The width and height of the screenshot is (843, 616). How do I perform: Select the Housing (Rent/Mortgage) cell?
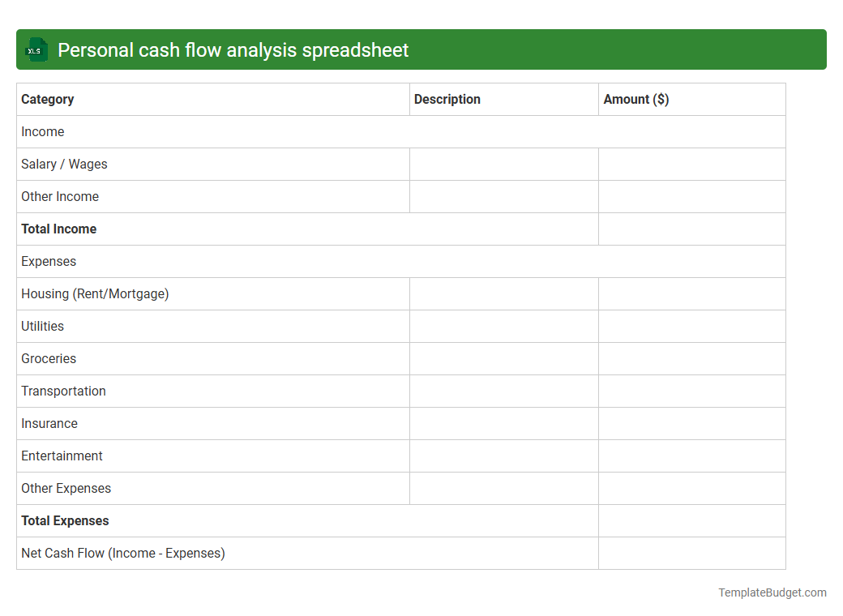coord(95,293)
